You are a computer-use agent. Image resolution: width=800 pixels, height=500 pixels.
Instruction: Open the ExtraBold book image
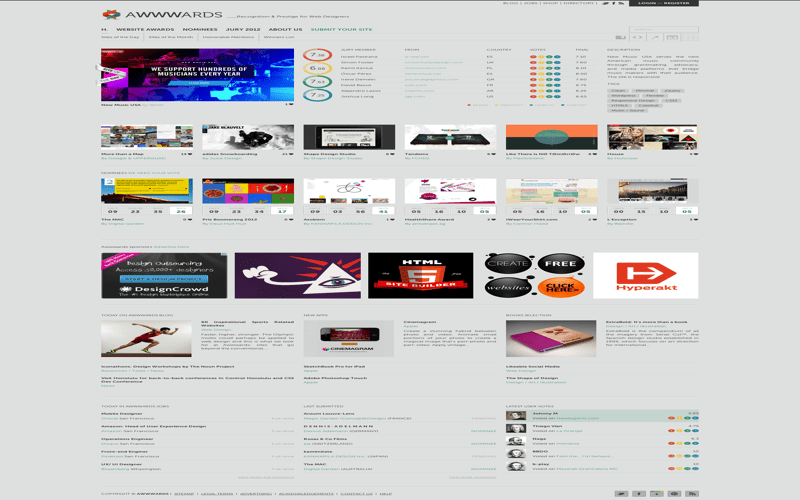click(551, 339)
